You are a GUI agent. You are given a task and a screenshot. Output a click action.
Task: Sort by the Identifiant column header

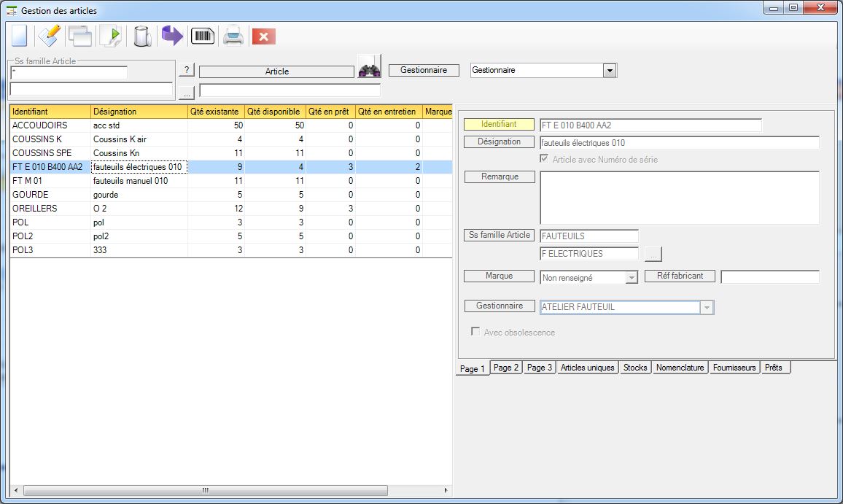(50, 112)
